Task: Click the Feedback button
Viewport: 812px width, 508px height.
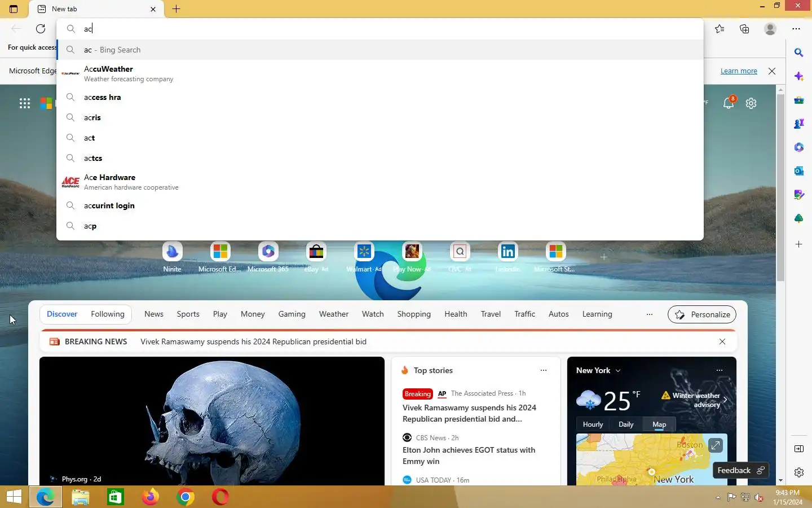Action: pos(740,470)
